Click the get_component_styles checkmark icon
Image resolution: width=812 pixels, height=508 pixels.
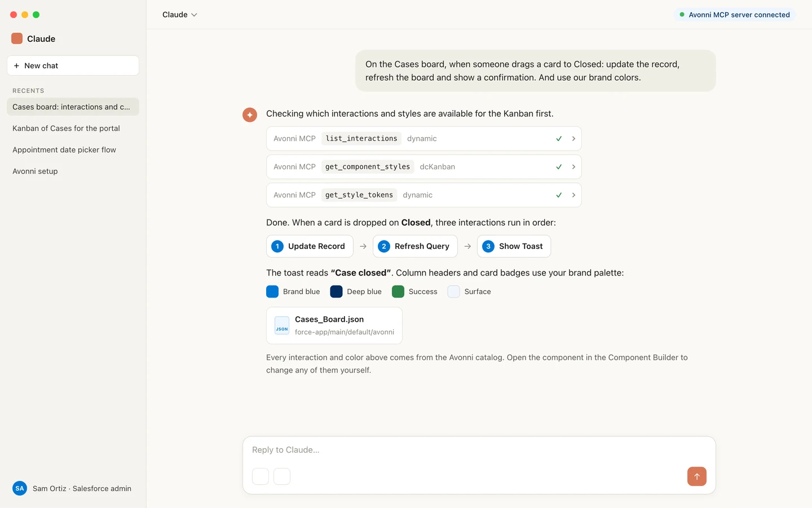[559, 167]
